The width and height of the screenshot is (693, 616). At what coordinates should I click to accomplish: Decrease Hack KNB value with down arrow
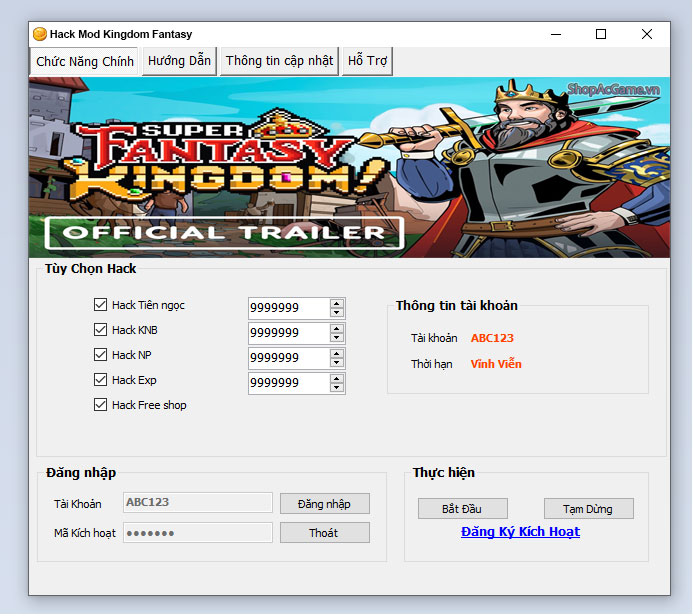(x=337, y=338)
